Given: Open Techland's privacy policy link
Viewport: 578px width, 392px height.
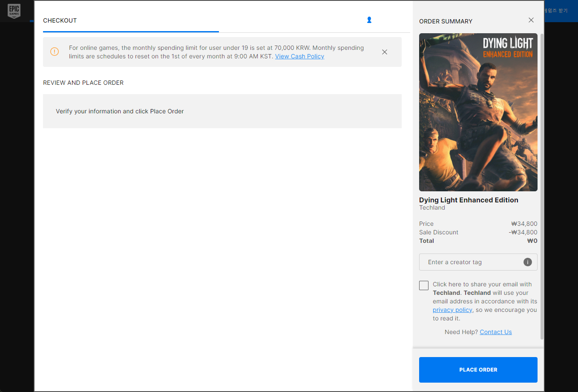Looking at the screenshot, I should [452, 310].
